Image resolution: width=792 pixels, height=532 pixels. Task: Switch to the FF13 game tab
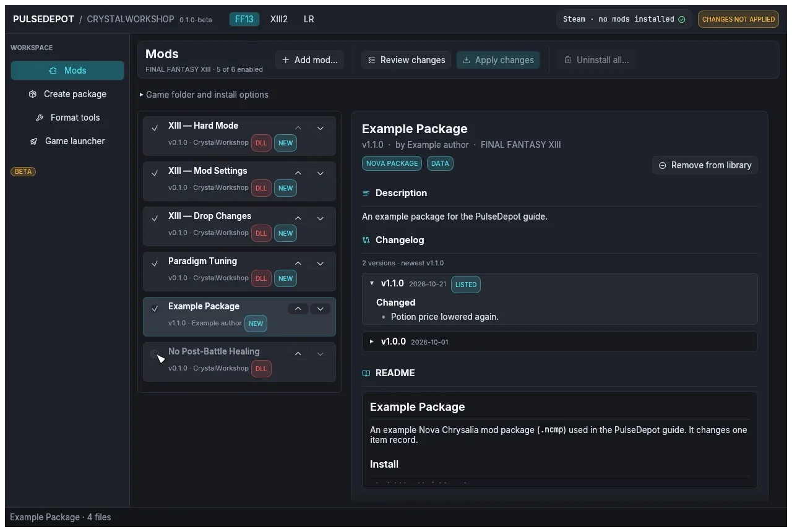click(x=244, y=19)
